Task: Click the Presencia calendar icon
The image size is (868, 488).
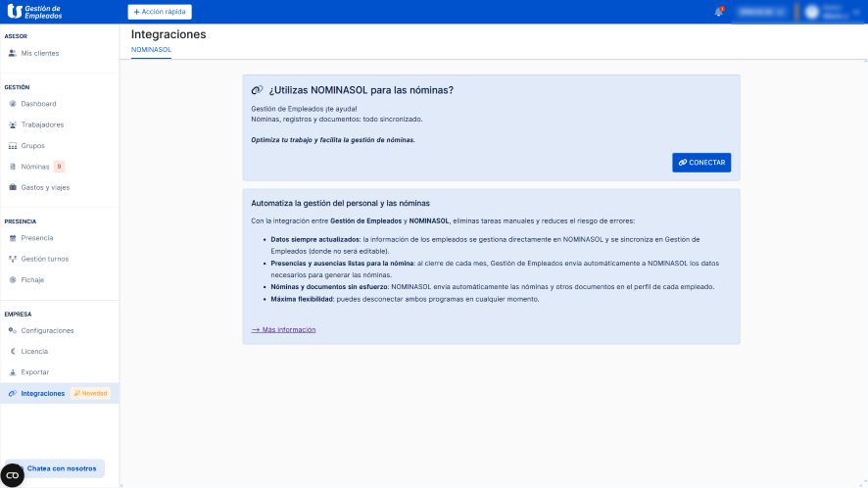Action: (12, 237)
